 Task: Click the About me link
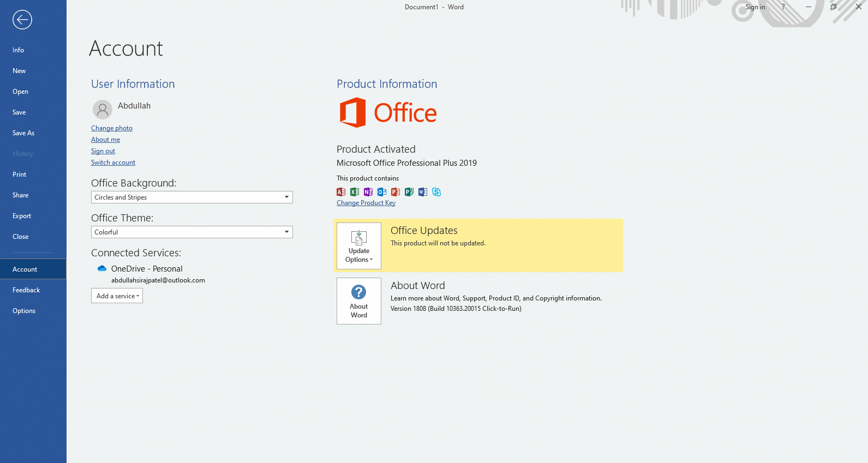(105, 140)
